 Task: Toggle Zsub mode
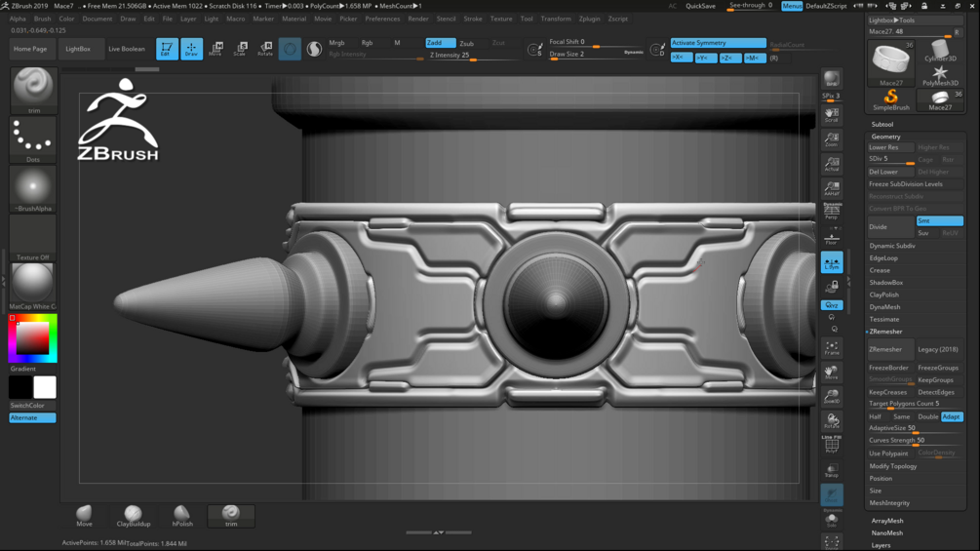pyautogui.click(x=466, y=43)
